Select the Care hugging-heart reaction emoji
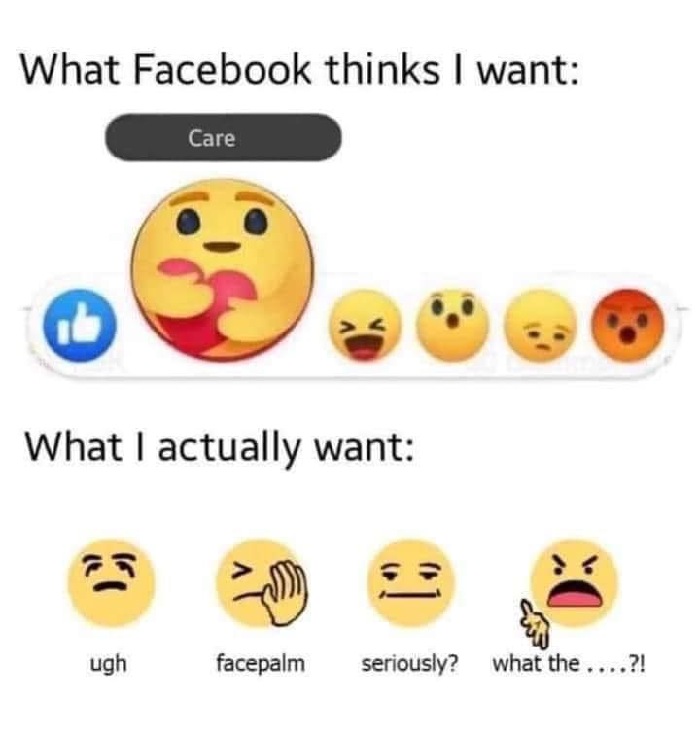Viewport: 700px width, 734px height. [222, 269]
